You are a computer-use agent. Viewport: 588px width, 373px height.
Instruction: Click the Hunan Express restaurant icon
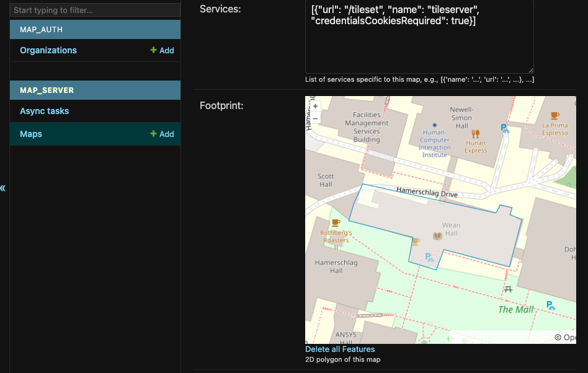point(476,133)
